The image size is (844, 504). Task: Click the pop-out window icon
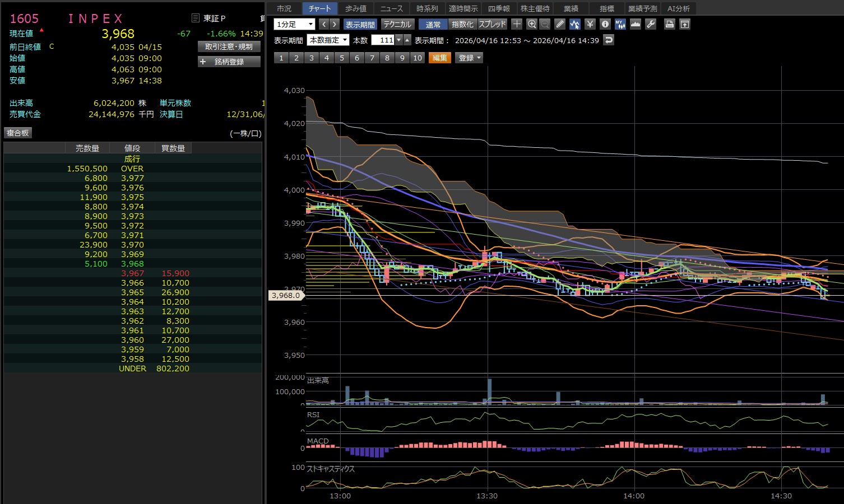click(x=685, y=24)
